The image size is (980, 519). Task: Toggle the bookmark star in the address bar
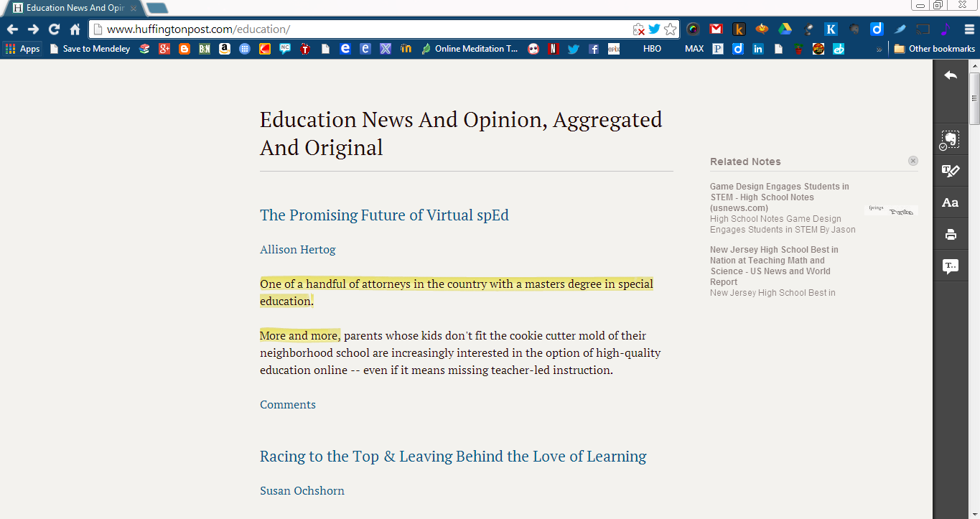pos(671,29)
